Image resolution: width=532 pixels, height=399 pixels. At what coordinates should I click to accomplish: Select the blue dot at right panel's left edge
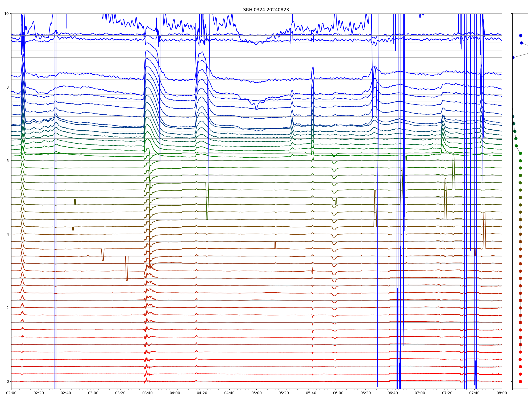point(513,57)
